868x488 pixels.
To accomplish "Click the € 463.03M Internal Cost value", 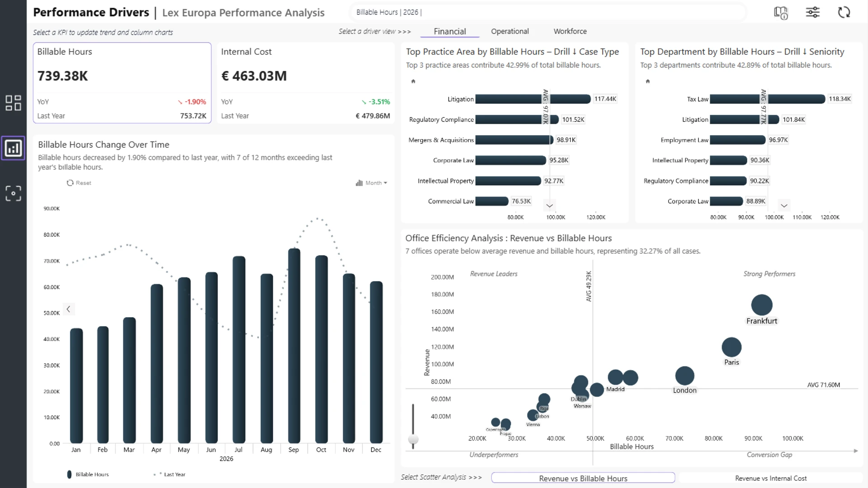I will click(254, 76).
